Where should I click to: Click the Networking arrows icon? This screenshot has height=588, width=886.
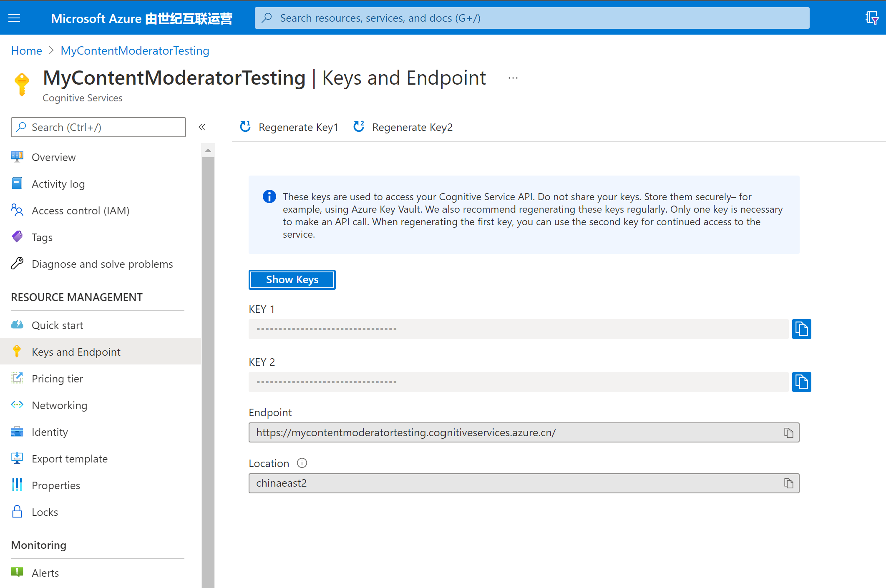17,405
